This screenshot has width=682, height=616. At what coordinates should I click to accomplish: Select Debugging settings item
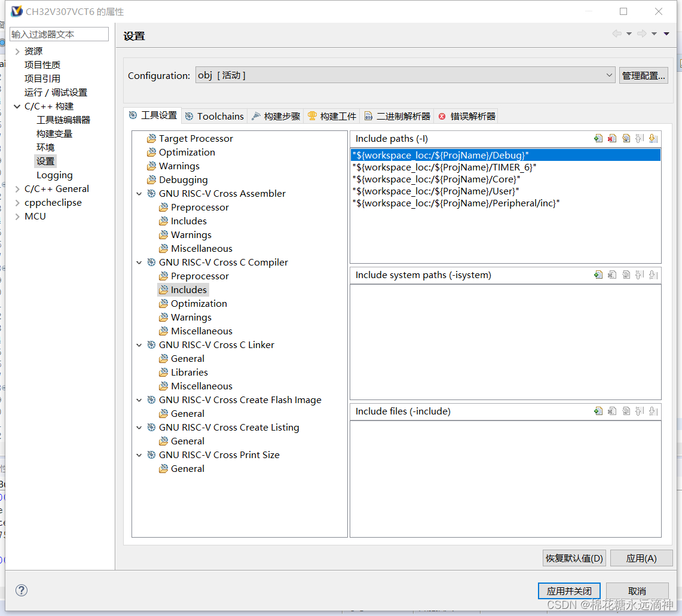point(183,180)
